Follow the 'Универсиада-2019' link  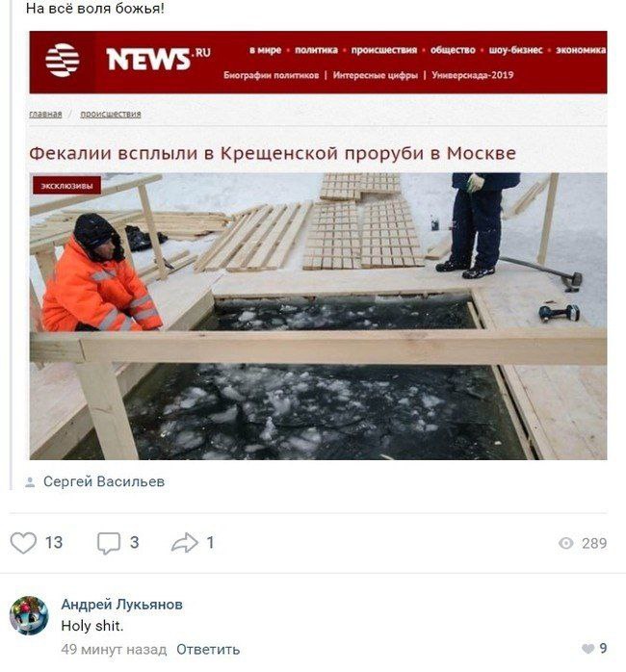tap(473, 75)
